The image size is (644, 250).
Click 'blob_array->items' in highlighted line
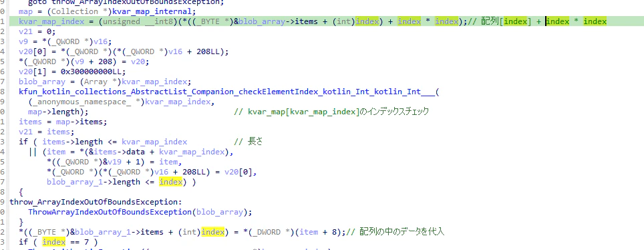(x=278, y=21)
